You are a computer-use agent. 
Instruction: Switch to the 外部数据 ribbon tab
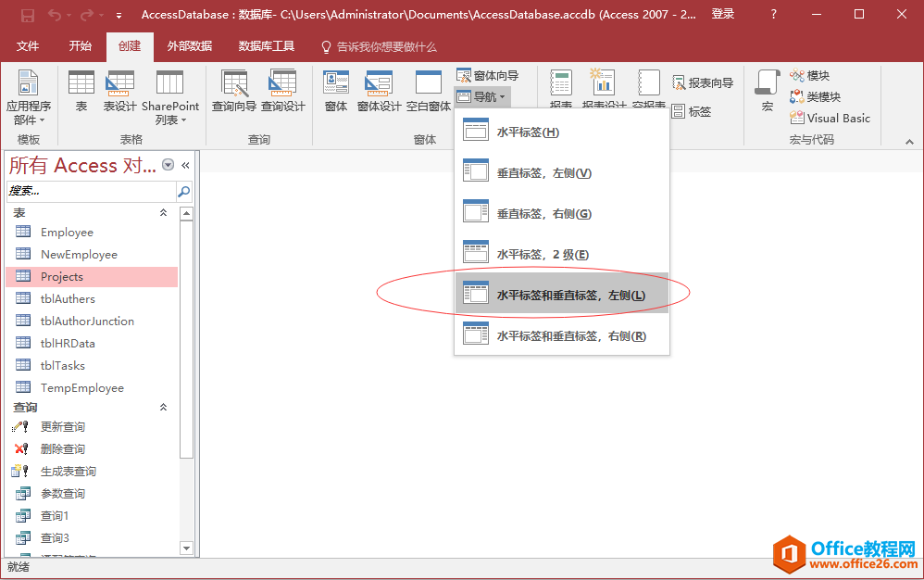tap(189, 46)
